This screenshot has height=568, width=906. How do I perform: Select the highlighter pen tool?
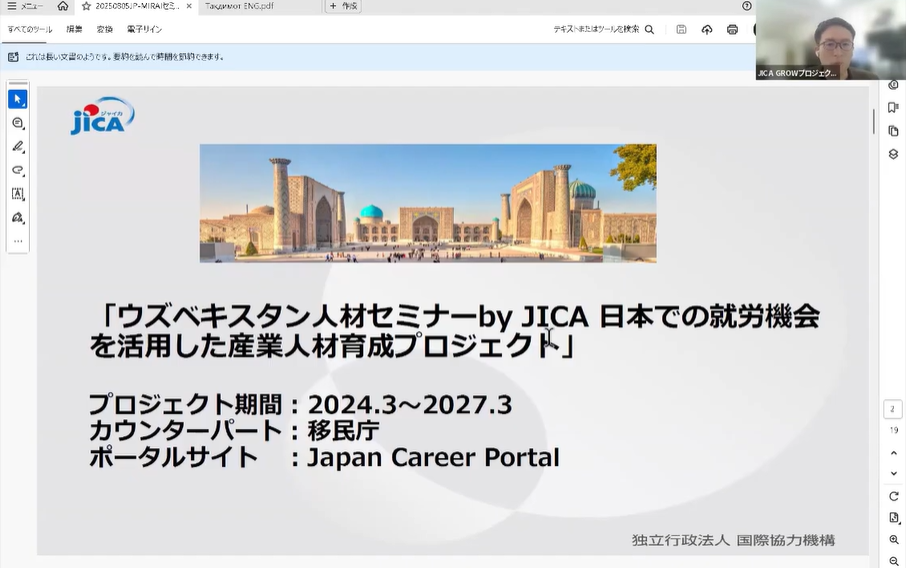click(17, 147)
